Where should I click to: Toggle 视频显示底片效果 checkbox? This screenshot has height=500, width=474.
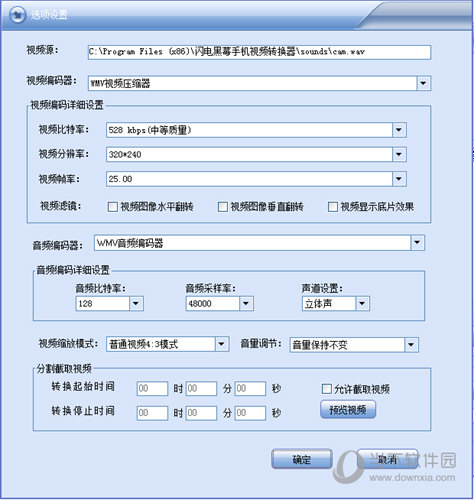pos(333,207)
